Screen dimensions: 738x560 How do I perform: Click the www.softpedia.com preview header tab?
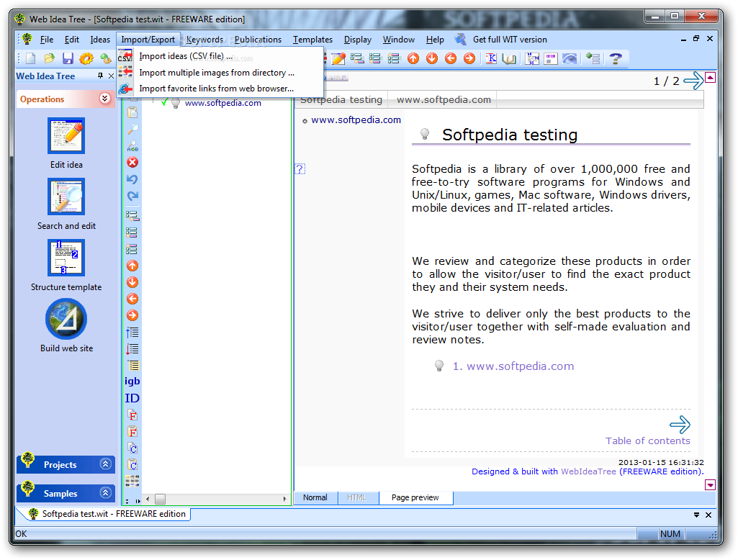(x=444, y=100)
